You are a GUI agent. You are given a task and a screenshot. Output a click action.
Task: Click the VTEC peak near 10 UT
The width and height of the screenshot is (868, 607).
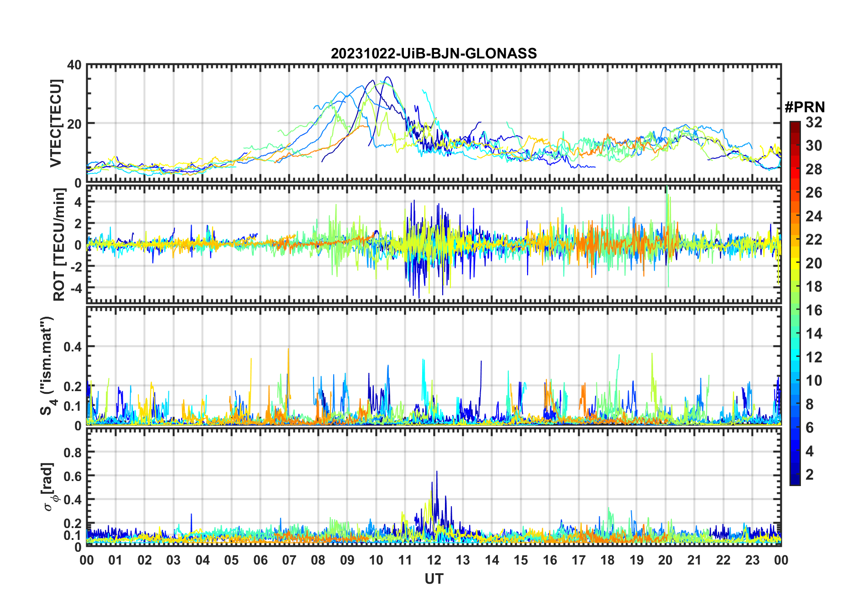click(x=387, y=78)
